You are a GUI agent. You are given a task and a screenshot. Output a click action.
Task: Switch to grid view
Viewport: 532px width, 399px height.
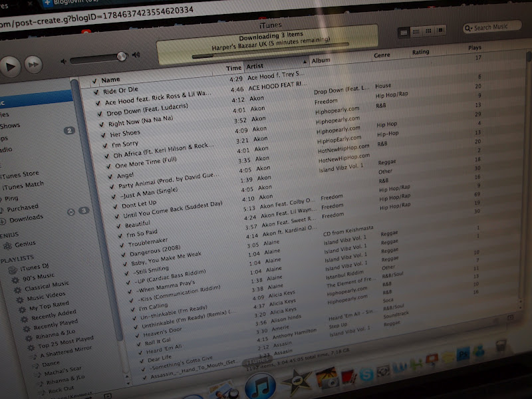pos(428,31)
